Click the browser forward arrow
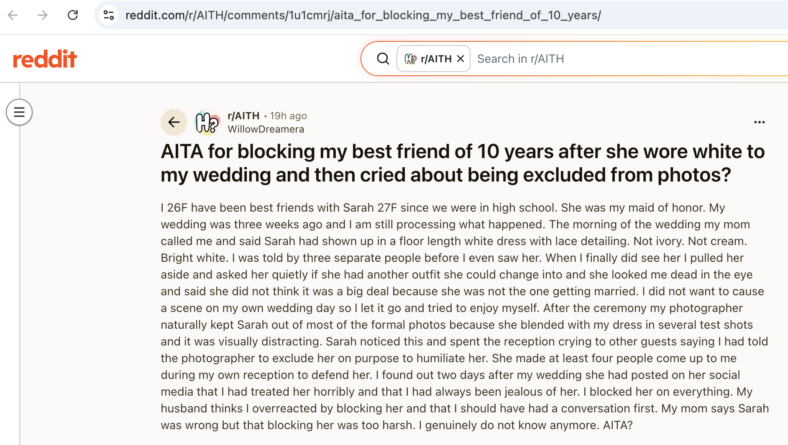The image size is (788, 445). [43, 15]
